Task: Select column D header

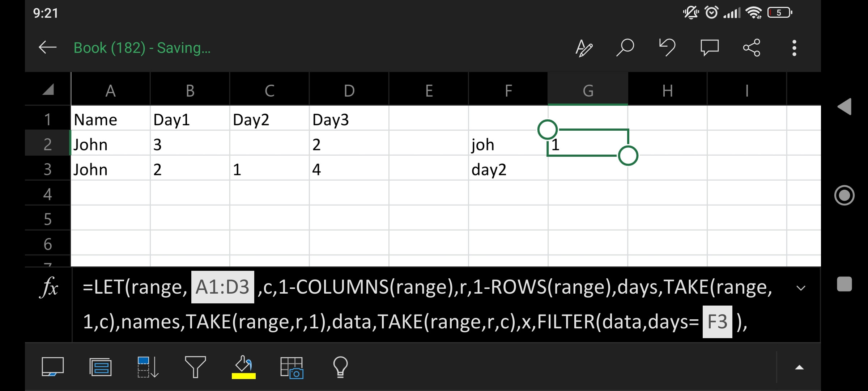Action: click(349, 91)
